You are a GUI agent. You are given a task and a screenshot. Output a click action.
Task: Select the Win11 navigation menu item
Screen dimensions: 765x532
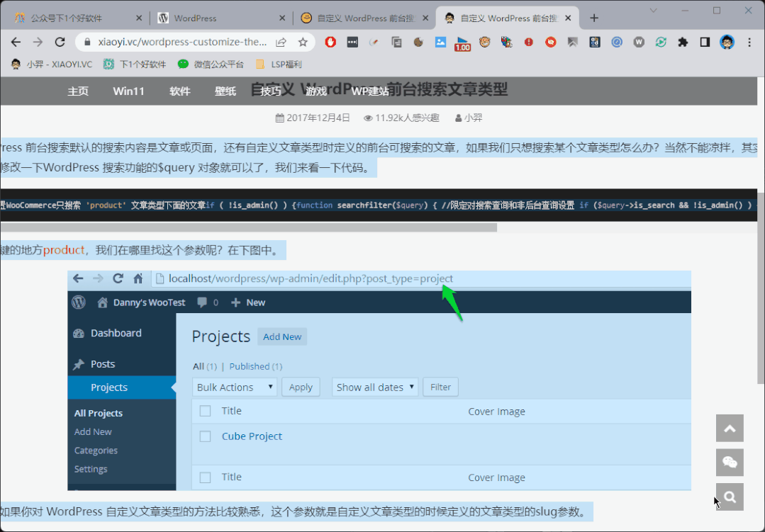(128, 91)
